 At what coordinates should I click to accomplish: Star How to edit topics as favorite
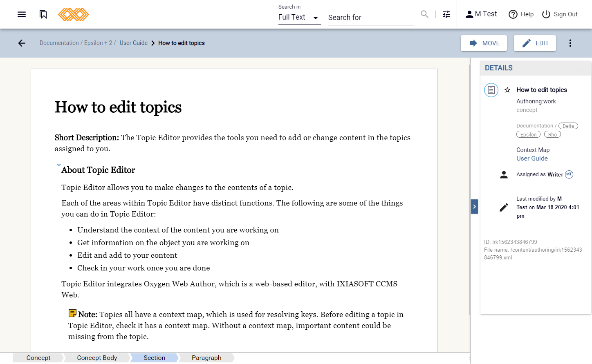pos(507,90)
